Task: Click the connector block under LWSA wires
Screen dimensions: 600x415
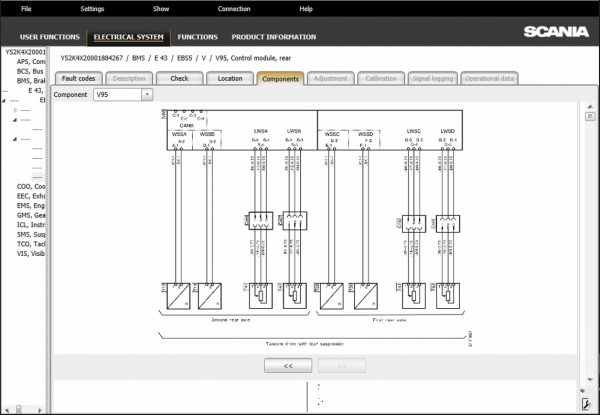Action: [261, 221]
